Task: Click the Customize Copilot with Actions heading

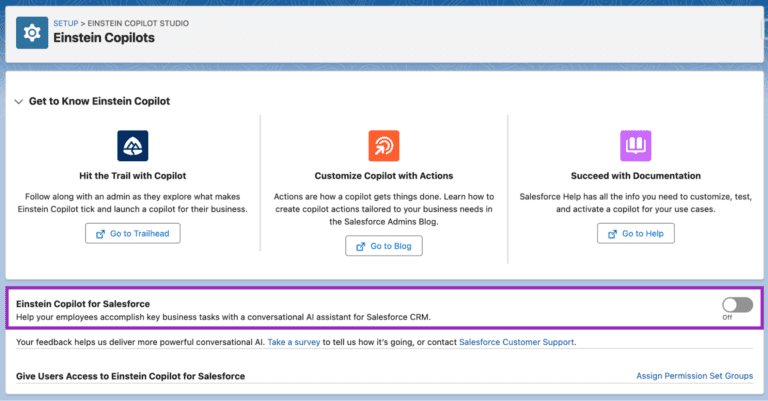Action: pos(384,175)
